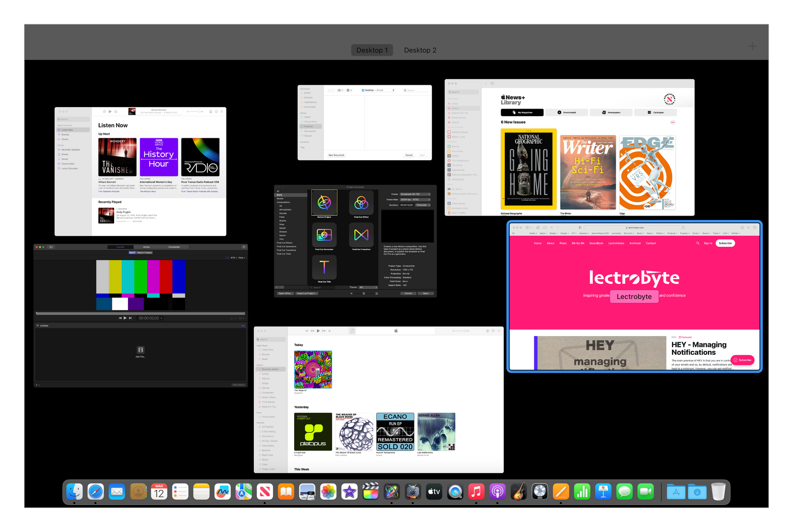
Task: Launch GarageBand from the Dock
Action: coord(519,492)
